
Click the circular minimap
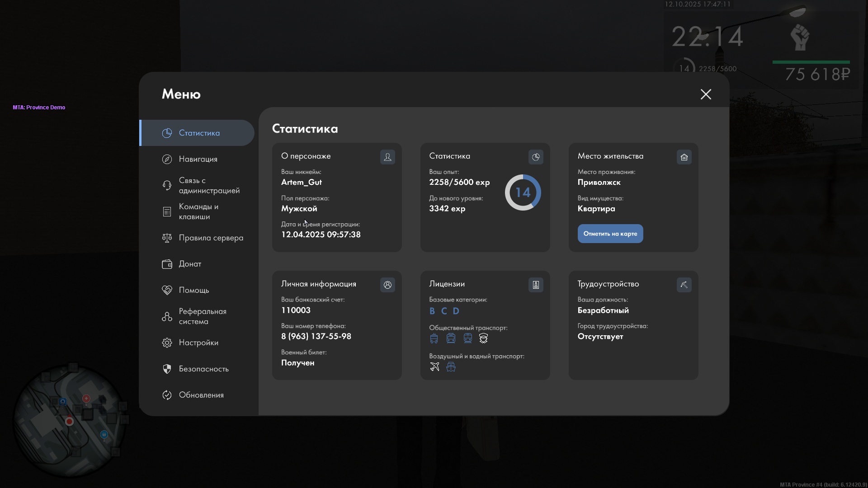(x=70, y=421)
